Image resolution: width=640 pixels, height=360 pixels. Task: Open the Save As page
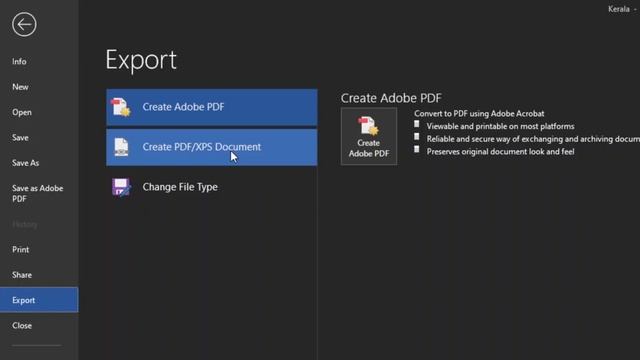click(x=25, y=163)
